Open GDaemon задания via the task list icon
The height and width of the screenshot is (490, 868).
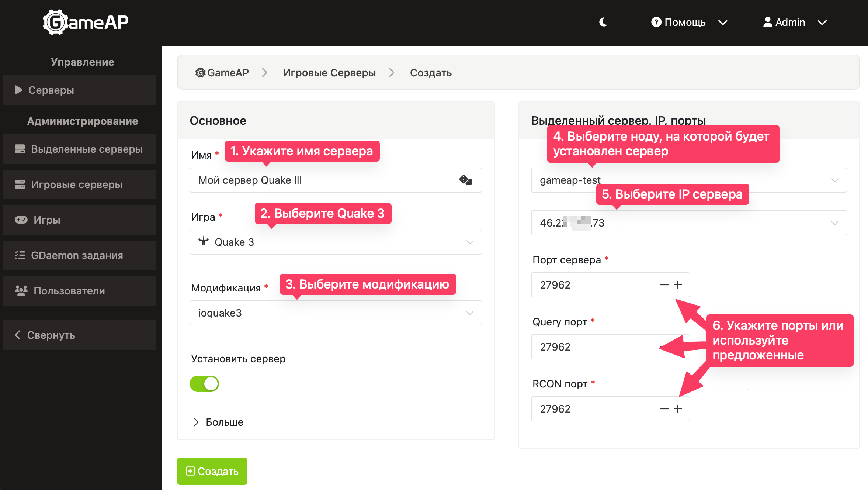pos(20,255)
